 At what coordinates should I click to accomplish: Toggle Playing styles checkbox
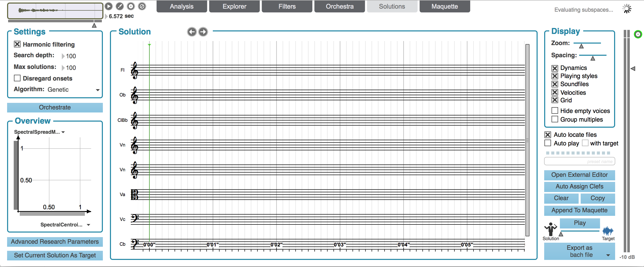pos(555,76)
